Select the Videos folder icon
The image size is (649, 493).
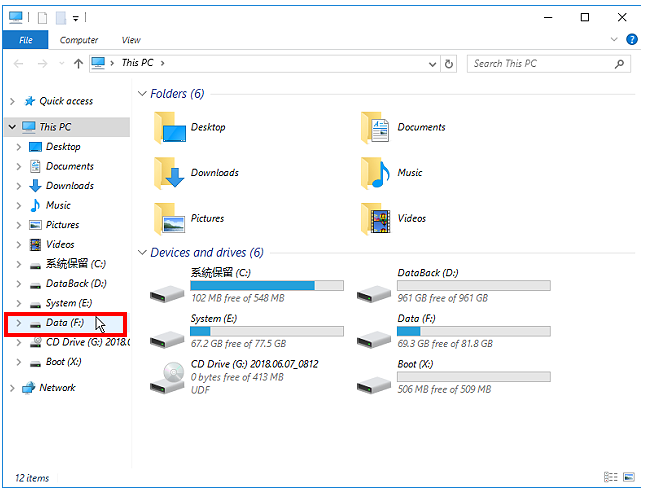coord(375,219)
